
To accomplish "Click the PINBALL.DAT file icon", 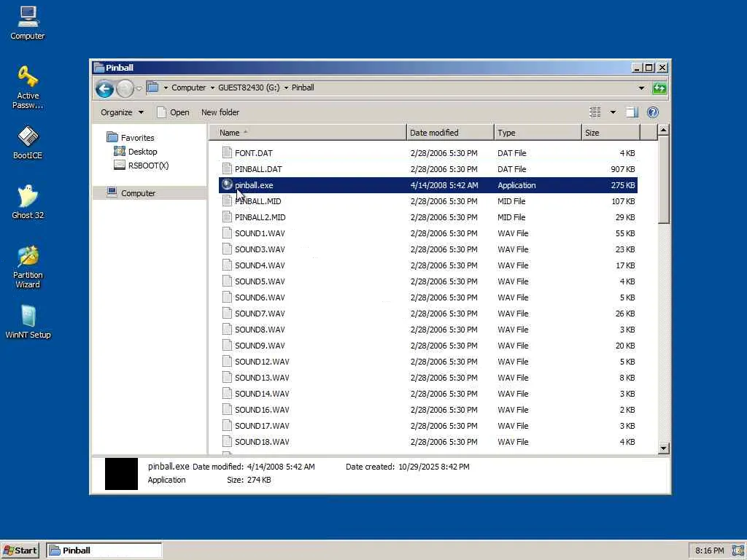I will pos(228,169).
